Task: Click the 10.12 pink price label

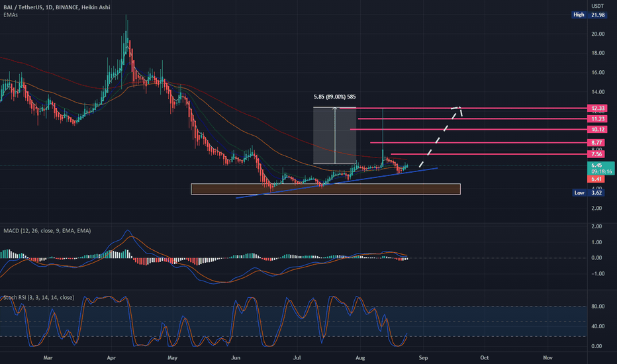Action: [597, 130]
